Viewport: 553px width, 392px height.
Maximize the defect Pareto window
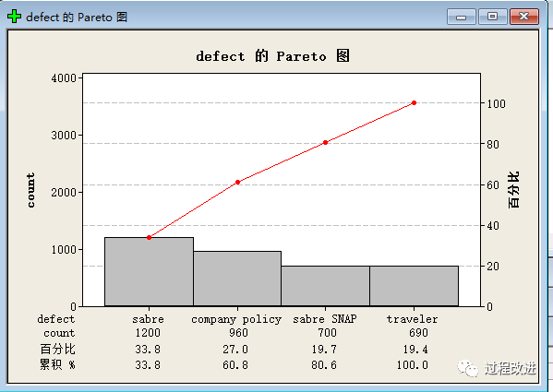point(493,17)
